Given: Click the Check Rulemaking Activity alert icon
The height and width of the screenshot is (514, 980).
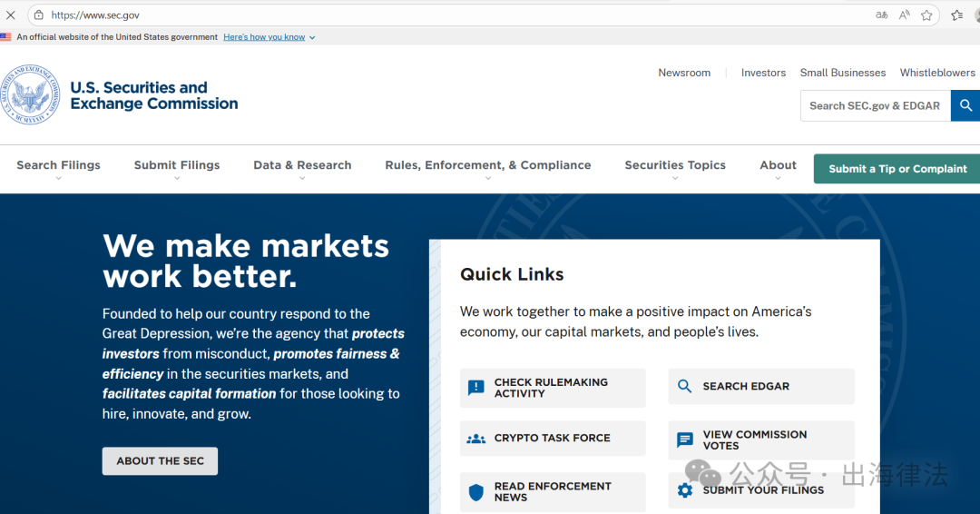Looking at the screenshot, I should pos(476,388).
